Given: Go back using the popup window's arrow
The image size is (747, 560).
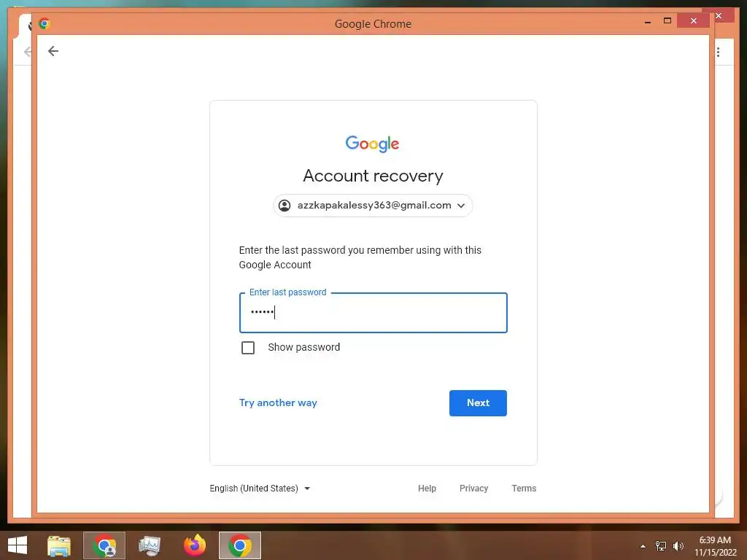Looking at the screenshot, I should (53, 51).
